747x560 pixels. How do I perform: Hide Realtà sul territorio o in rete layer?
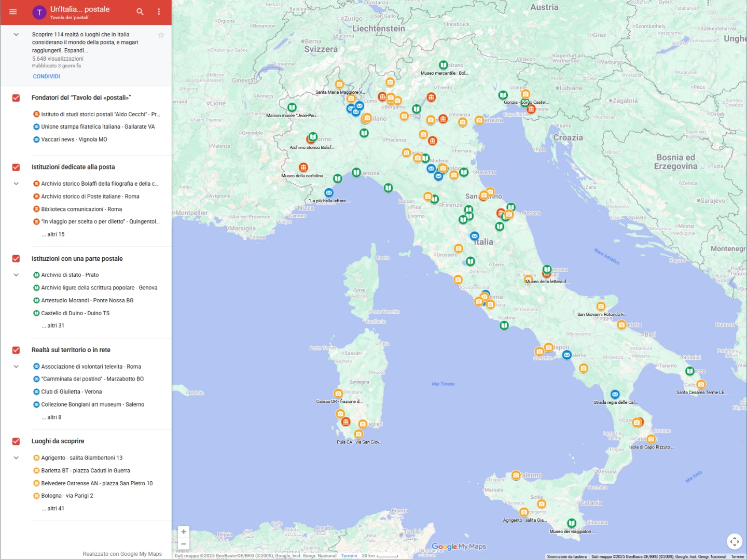(16, 350)
